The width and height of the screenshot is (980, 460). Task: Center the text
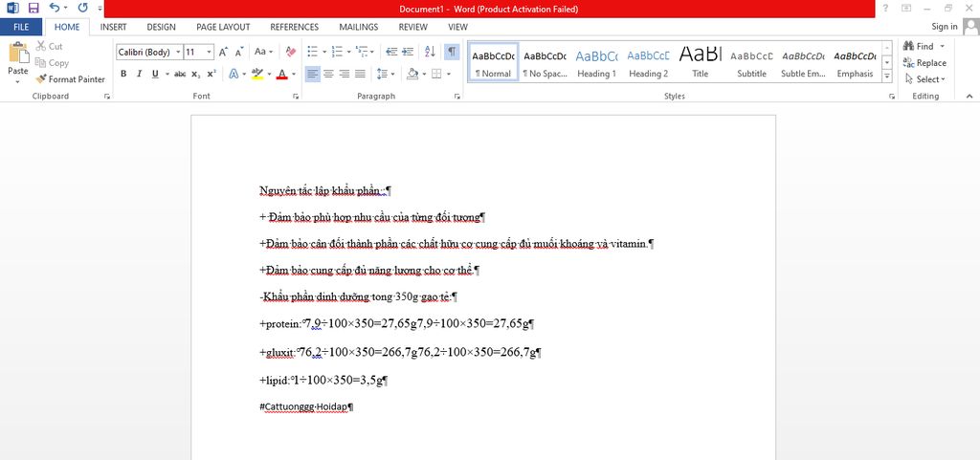pos(328,74)
